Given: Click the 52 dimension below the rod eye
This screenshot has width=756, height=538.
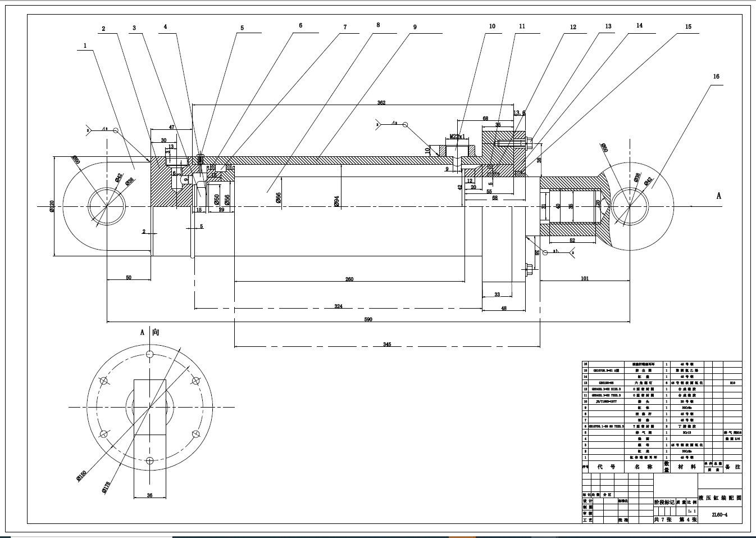Looking at the screenshot, I should (x=572, y=240).
